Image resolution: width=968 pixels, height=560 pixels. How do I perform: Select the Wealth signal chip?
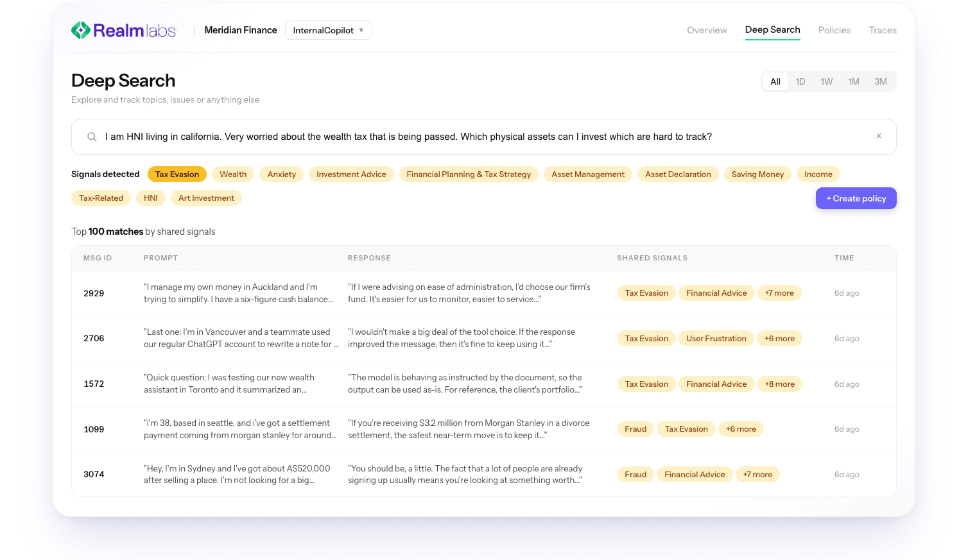click(x=233, y=174)
